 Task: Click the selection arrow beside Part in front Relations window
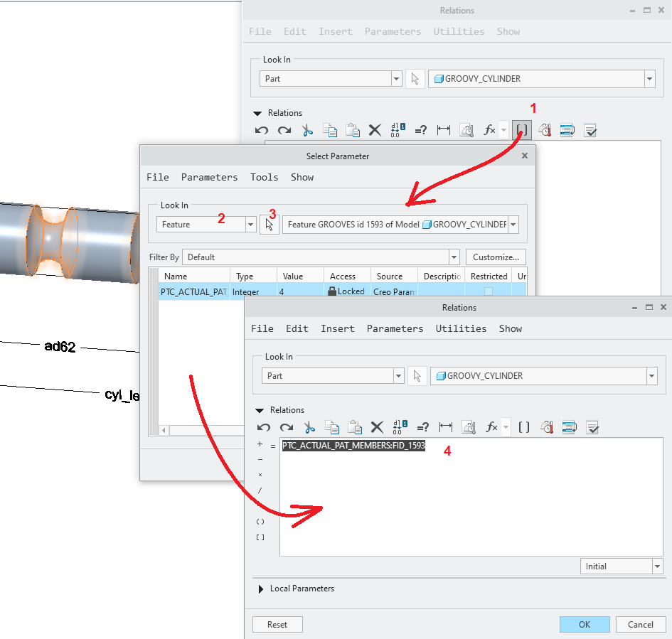point(417,376)
